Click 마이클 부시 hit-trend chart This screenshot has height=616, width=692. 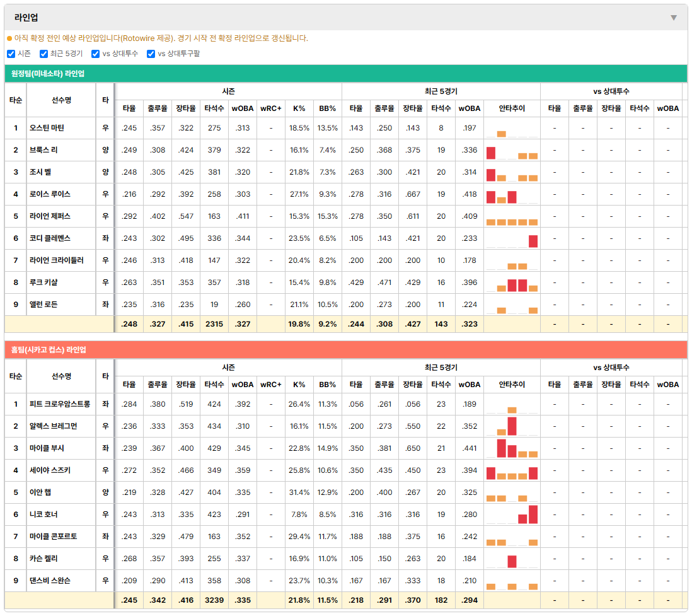click(x=512, y=449)
